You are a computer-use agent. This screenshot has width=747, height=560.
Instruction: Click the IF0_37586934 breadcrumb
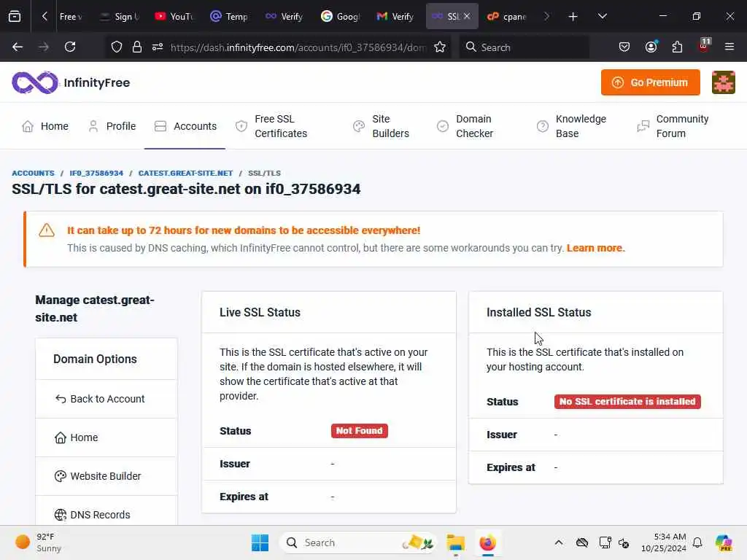[x=96, y=173]
